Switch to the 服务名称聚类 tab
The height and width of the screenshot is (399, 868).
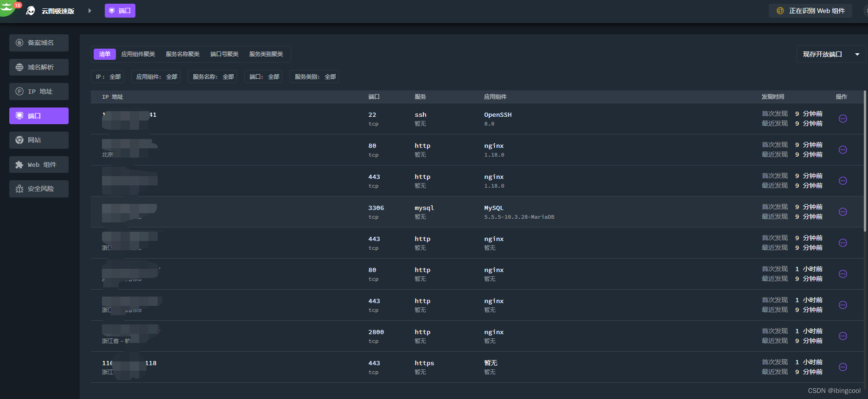(183, 54)
